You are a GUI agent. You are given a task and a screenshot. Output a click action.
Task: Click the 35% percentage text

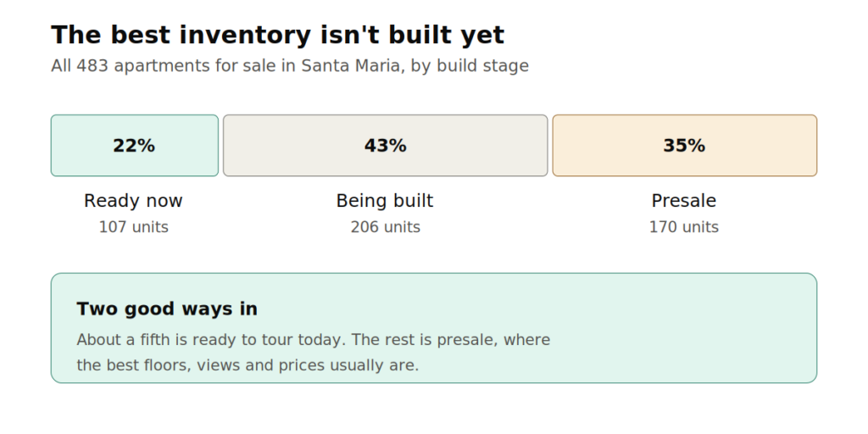pos(684,146)
